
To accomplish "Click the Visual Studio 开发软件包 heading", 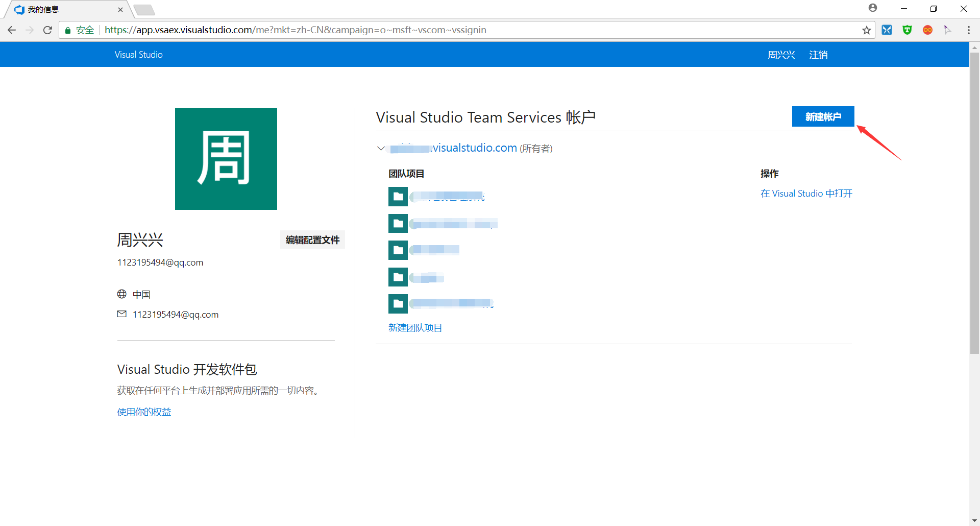I will (187, 369).
